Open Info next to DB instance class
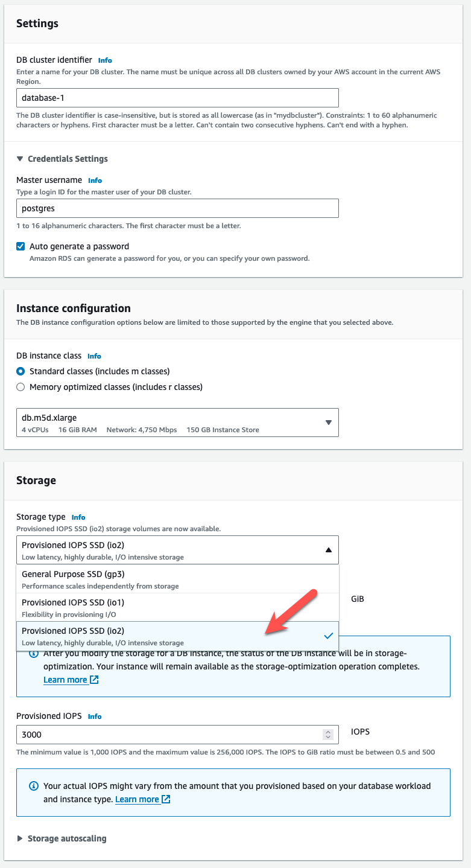Image resolution: width=471 pixels, height=868 pixels. point(94,356)
